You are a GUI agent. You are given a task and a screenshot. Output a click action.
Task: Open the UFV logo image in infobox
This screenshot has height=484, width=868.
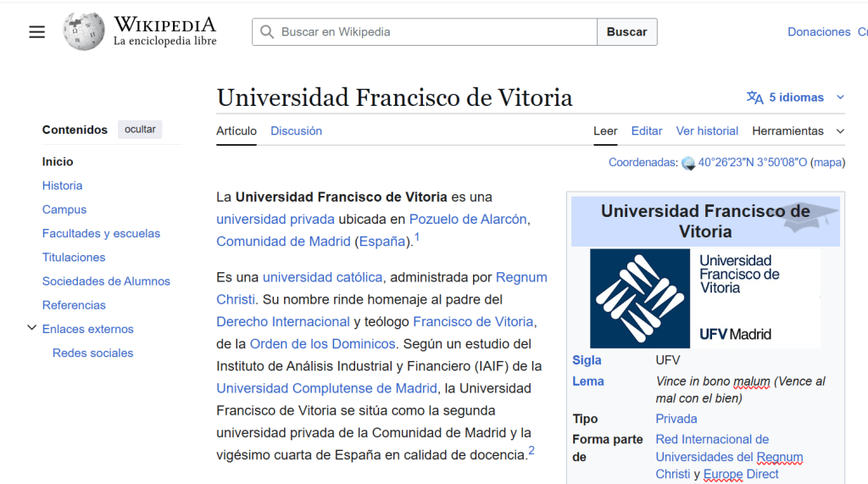tap(705, 298)
